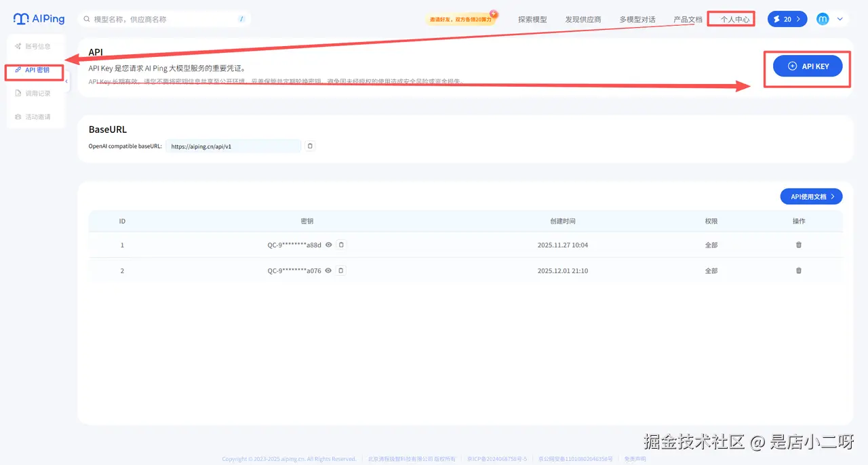Click the user avatar icon
Screen dimensions: 868x465
pos(823,19)
